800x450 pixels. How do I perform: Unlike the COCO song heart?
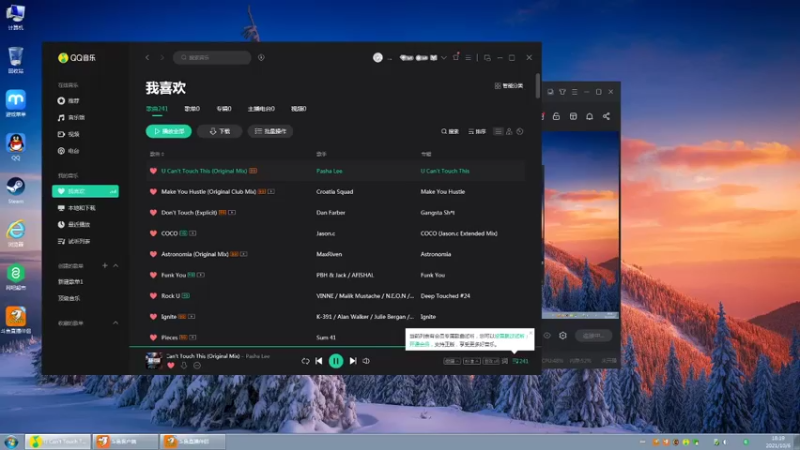click(x=153, y=234)
